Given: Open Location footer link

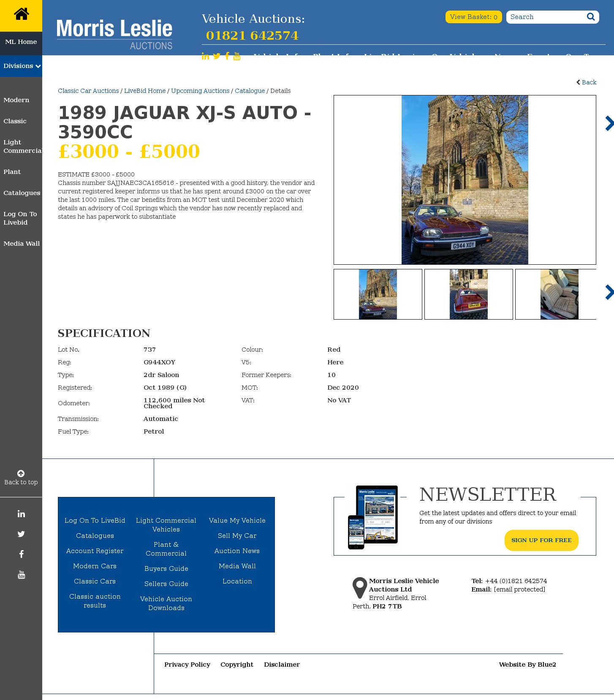Looking at the screenshot, I should click(237, 581).
